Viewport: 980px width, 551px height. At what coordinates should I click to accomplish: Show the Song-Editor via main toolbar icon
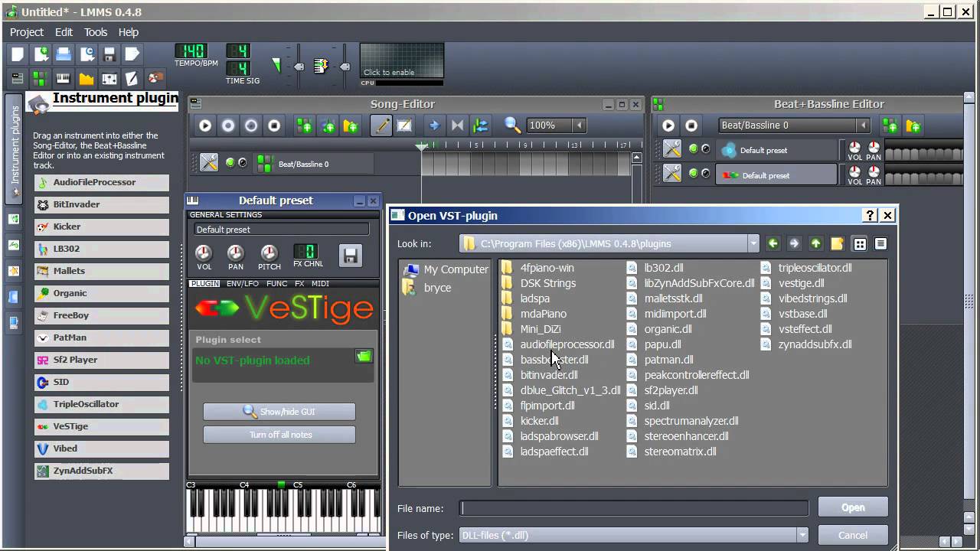[x=18, y=78]
